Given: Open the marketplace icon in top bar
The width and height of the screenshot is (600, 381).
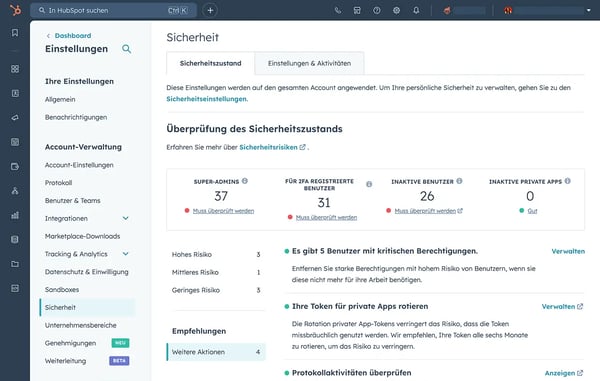Looking at the screenshot, I should point(357,10).
